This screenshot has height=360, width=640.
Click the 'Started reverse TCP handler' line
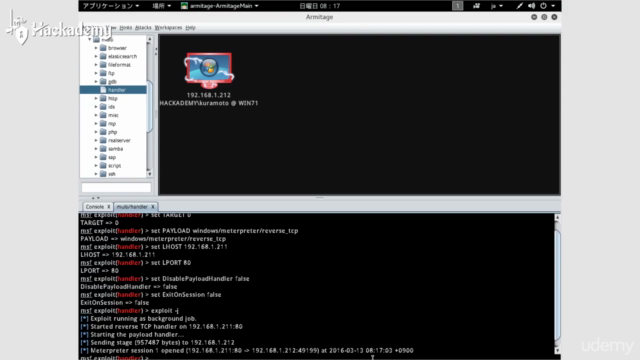161,327
